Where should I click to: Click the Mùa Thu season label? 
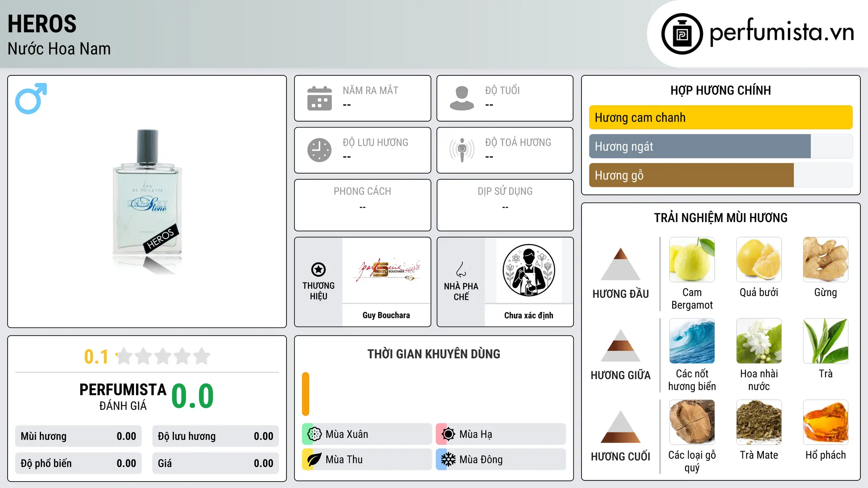click(x=344, y=460)
